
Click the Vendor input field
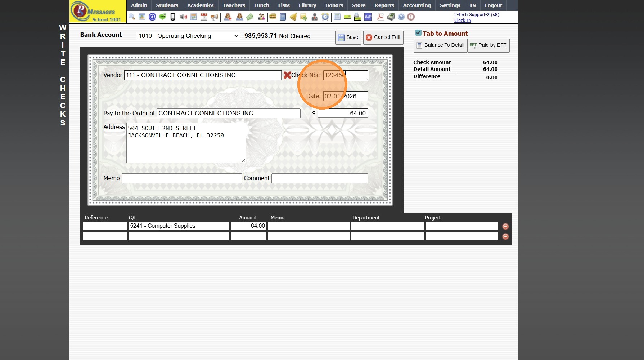pos(203,75)
